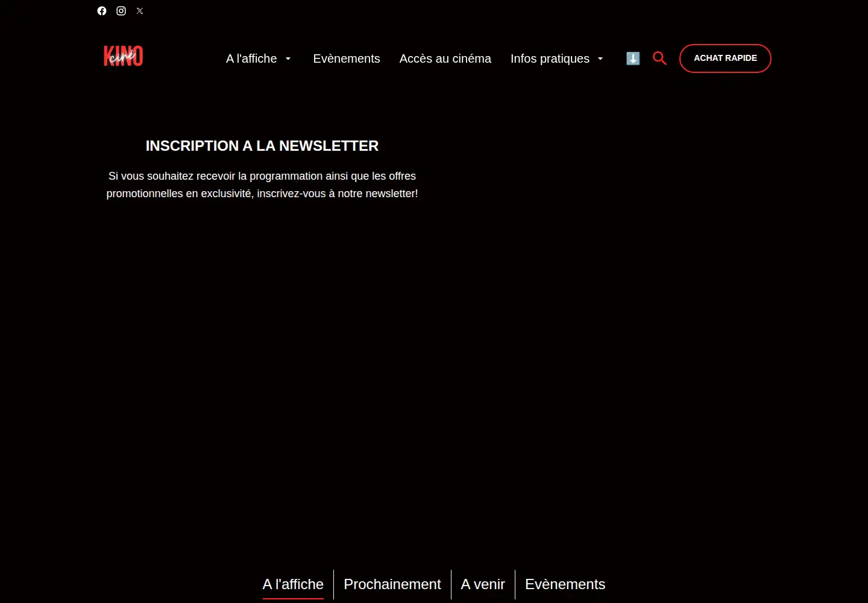
Task: Click the newsletter description paragraph
Action: pyautogui.click(x=262, y=185)
